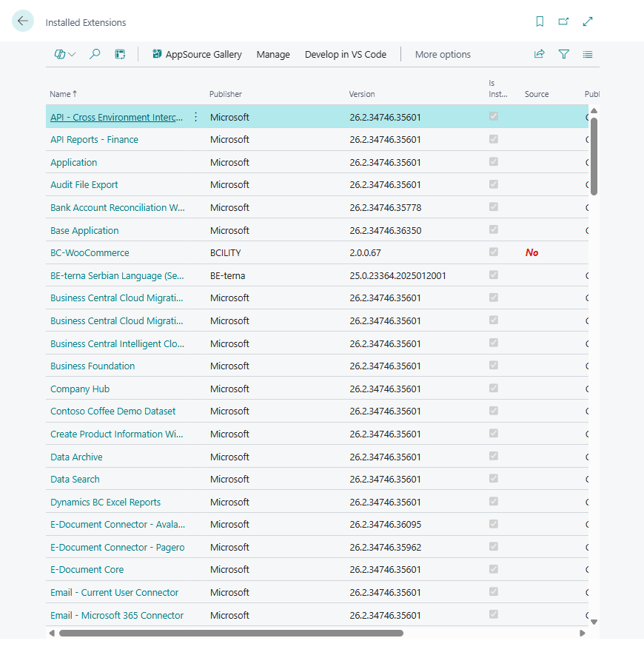
Task: Click the back arrow to leave Installed Extensions
Action: pyautogui.click(x=22, y=21)
